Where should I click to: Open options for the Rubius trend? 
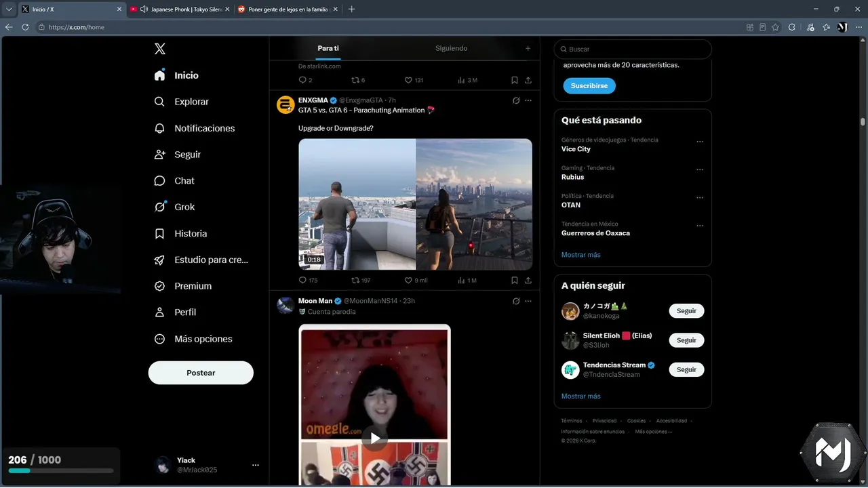coord(700,169)
